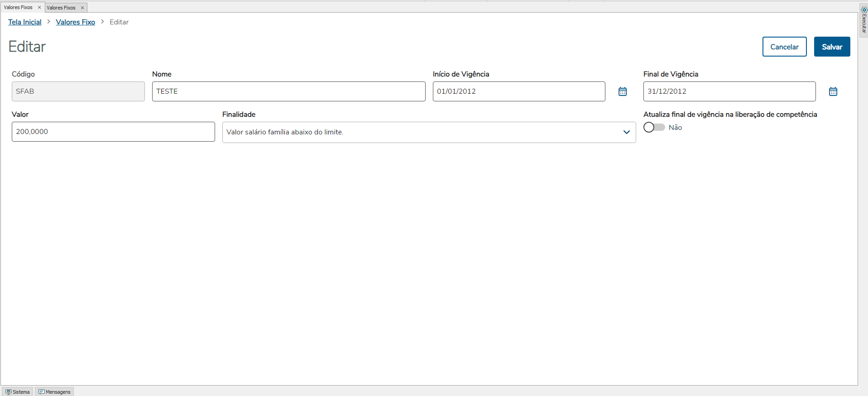Click the large Editar page heading
The height and width of the screenshot is (396, 868).
pyautogui.click(x=27, y=47)
